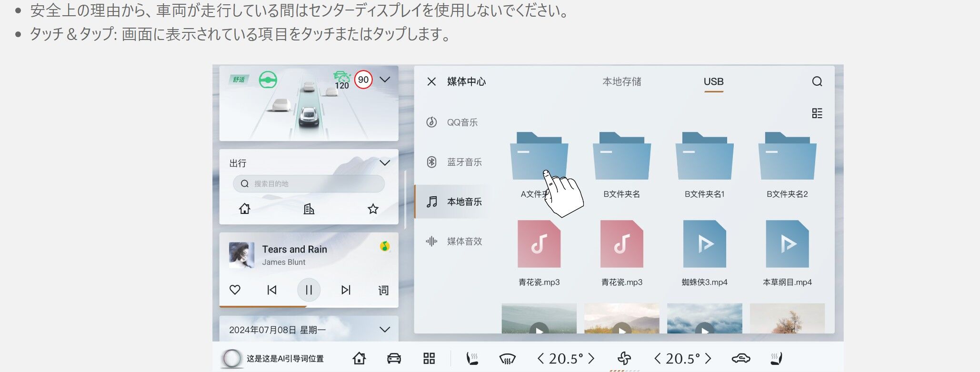Toggle the favorite heart for current song
This screenshot has width=980, height=372.
[x=235, y=290]
